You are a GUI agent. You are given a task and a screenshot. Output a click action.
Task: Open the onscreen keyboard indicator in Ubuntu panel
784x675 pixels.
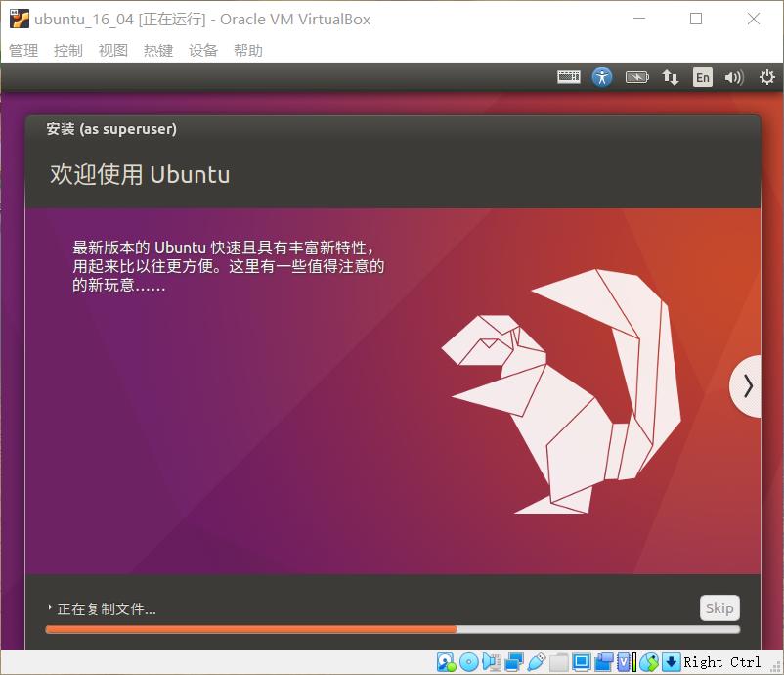(x=569, y=77)
